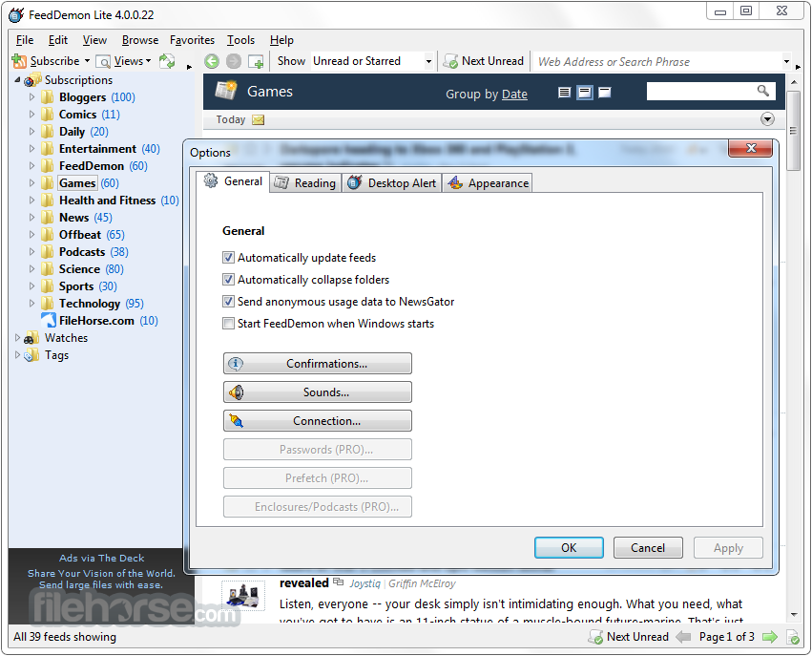Click the previous page arrow in status bar

pyautogui.click(x=683, y=637)
